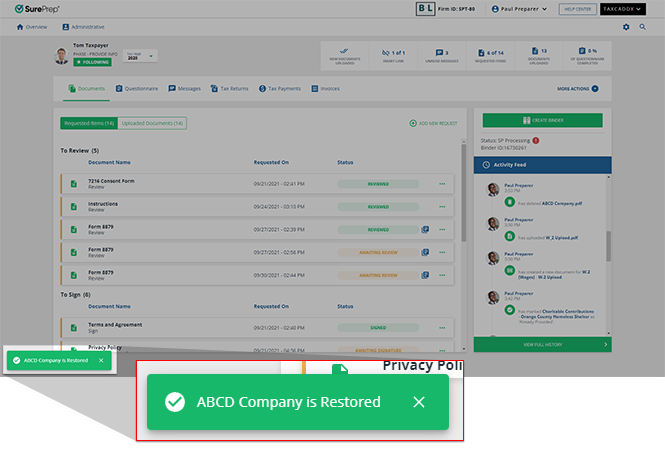Click Awaiting Review status for Form 8879 09/30/2021

click(x=378, y=275)
